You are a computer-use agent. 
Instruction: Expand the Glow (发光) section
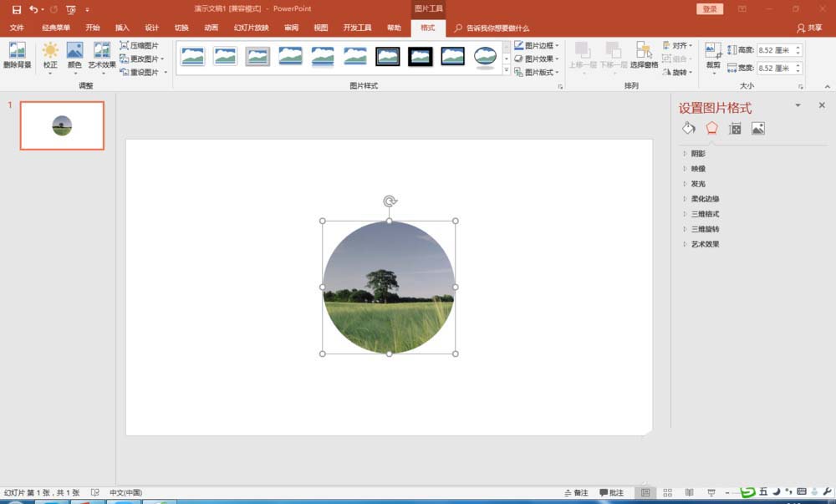point(695,184)
